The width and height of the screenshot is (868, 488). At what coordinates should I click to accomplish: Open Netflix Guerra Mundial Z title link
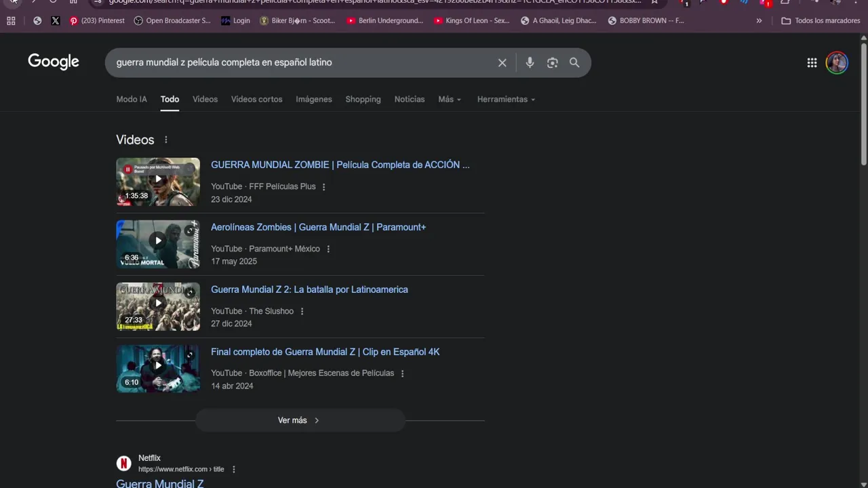[160, 483]
